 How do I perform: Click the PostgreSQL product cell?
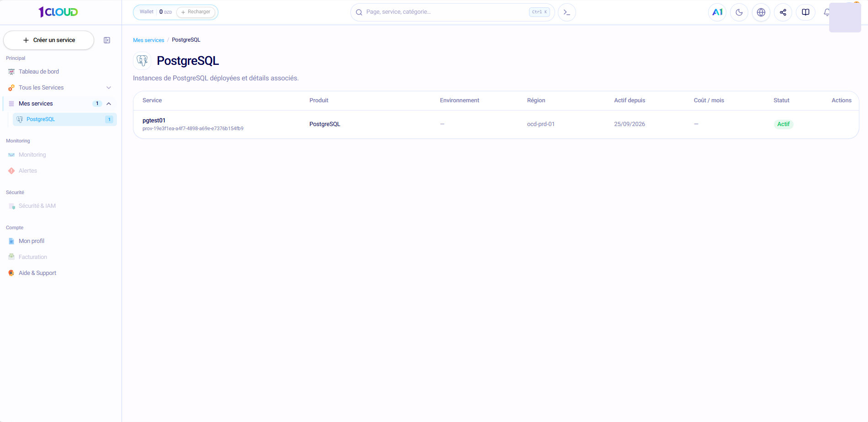325,124
